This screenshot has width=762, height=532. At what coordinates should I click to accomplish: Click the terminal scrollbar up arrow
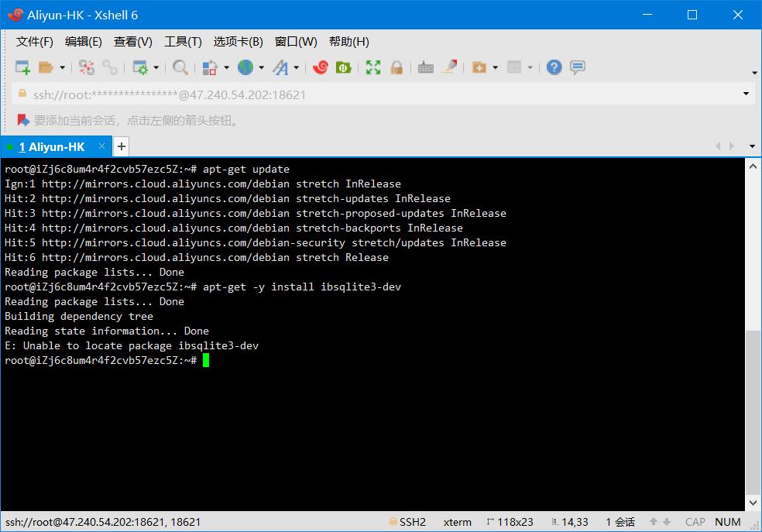[x=753, y=166]
